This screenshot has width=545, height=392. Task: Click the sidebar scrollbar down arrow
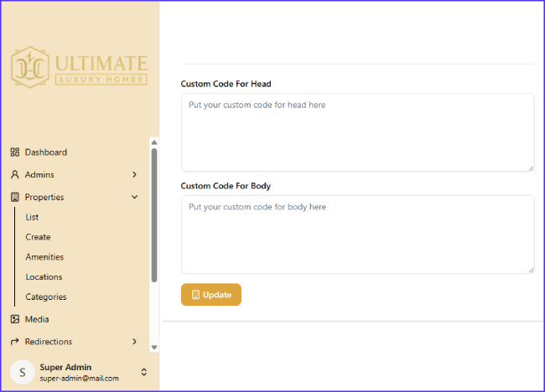click(x=154, y=348)
